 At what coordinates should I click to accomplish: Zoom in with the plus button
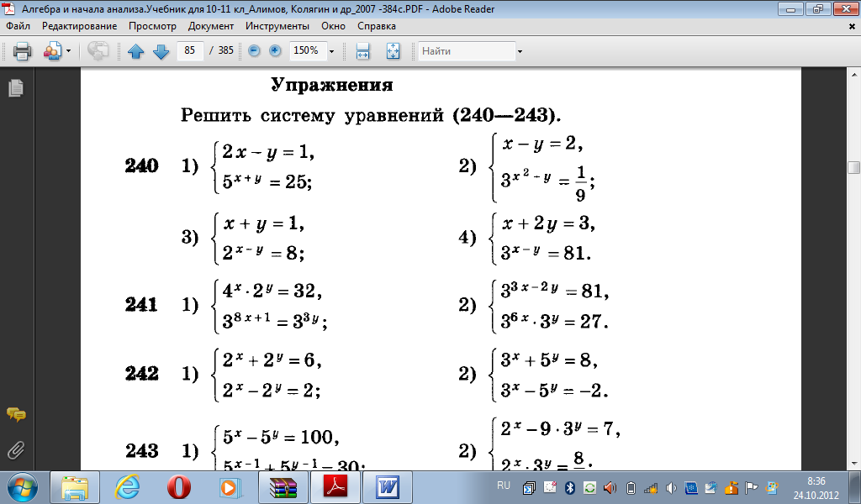pyautogui.click(x=275, y=51)
